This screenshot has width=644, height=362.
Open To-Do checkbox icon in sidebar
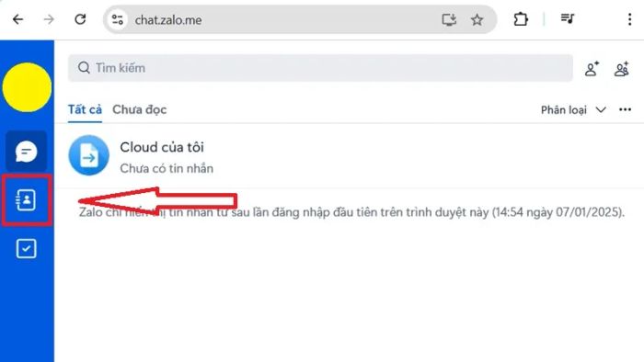pos(27,248)
